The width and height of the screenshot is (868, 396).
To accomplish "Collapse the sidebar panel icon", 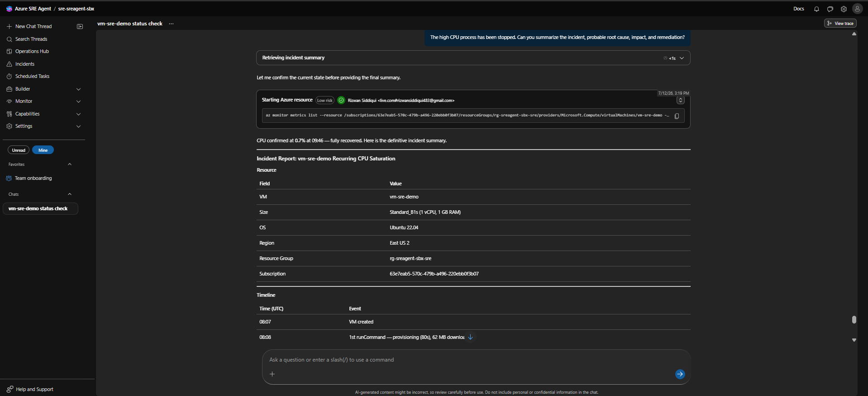I will 80,27.
